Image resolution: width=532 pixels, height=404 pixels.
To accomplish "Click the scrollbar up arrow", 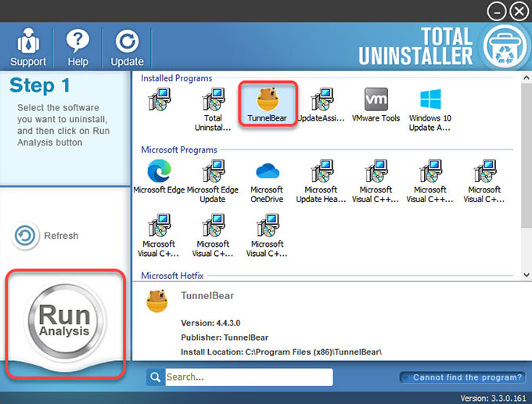I will 527,78.
